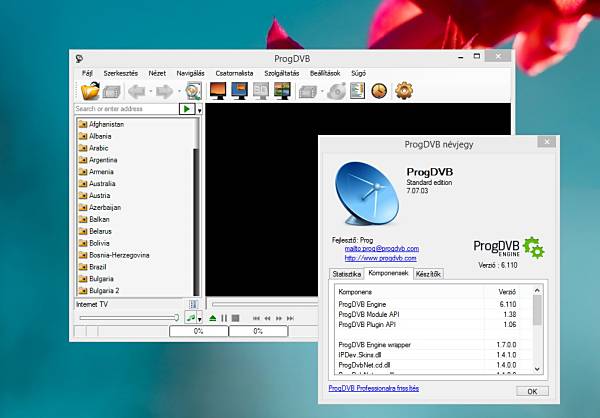Adjust the volume slider handle
Screen dimensions: 600x418
(x=176, y=317)
